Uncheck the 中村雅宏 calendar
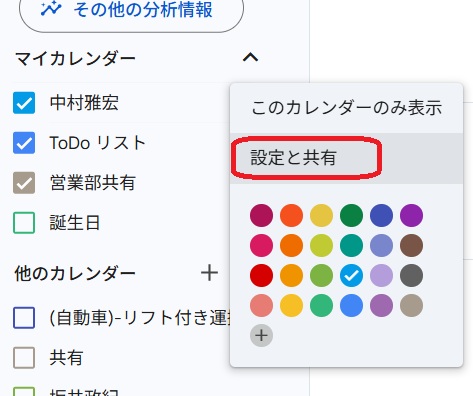Viewport: 473px width, 396px height. (24, 103)
